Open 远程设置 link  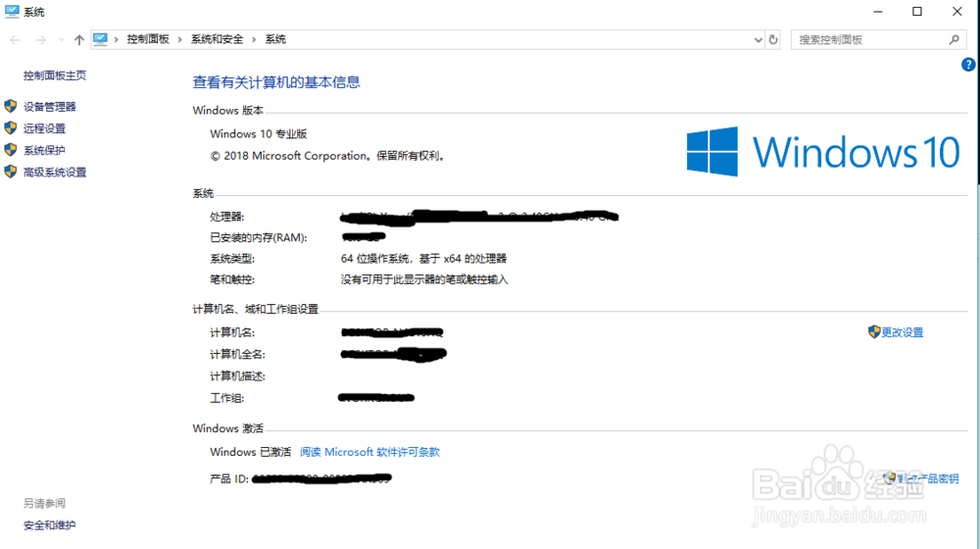tap(44, 128)
